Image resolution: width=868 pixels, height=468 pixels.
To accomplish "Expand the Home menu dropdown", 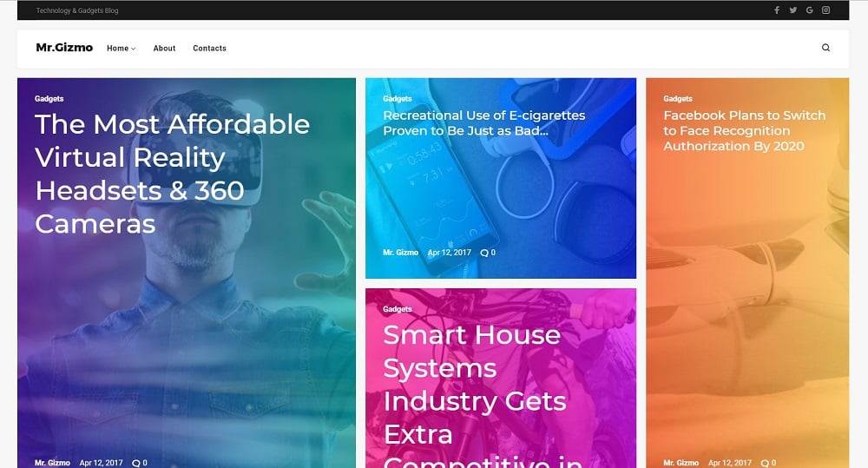I will point(122,48).
